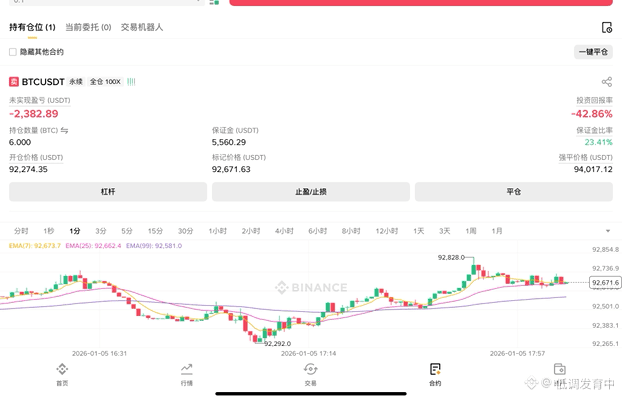Select the 1天 chart interval
622x400 pixels.
pyautogui.click(x=419, y=231)
